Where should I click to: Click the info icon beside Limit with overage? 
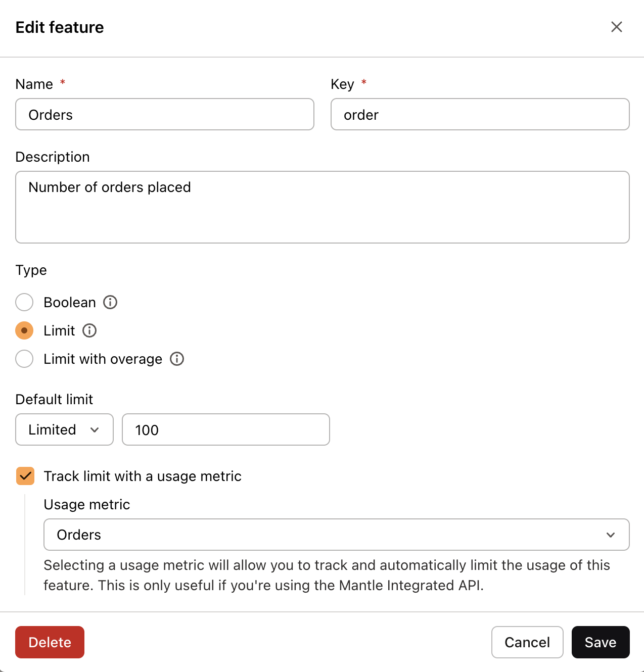(x=177, y=359)
